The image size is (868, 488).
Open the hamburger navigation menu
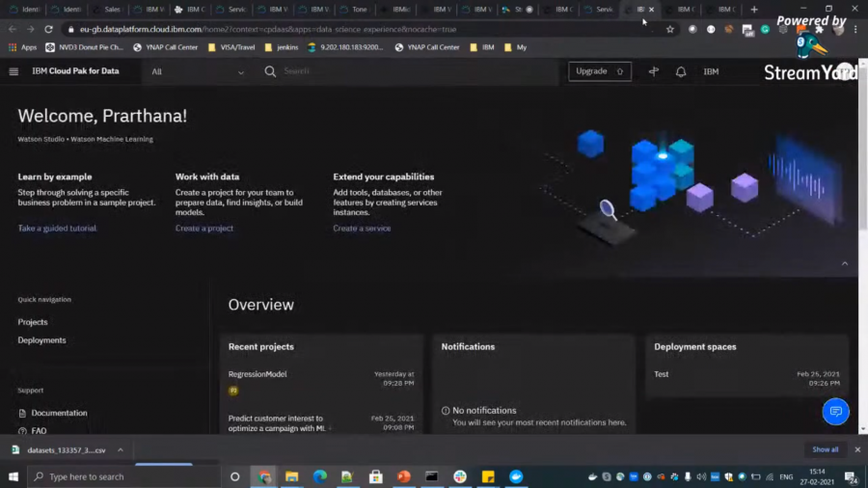click(x=14, y=71)
